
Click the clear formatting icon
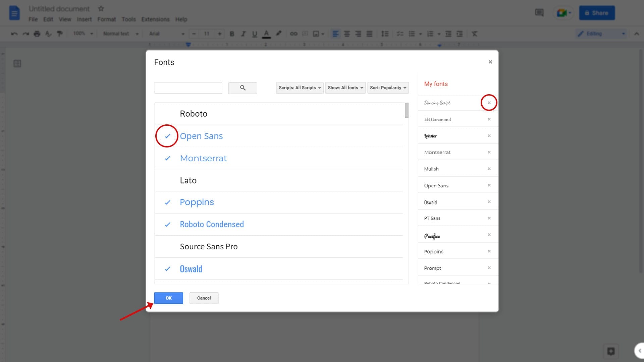[x=474, y=34]
